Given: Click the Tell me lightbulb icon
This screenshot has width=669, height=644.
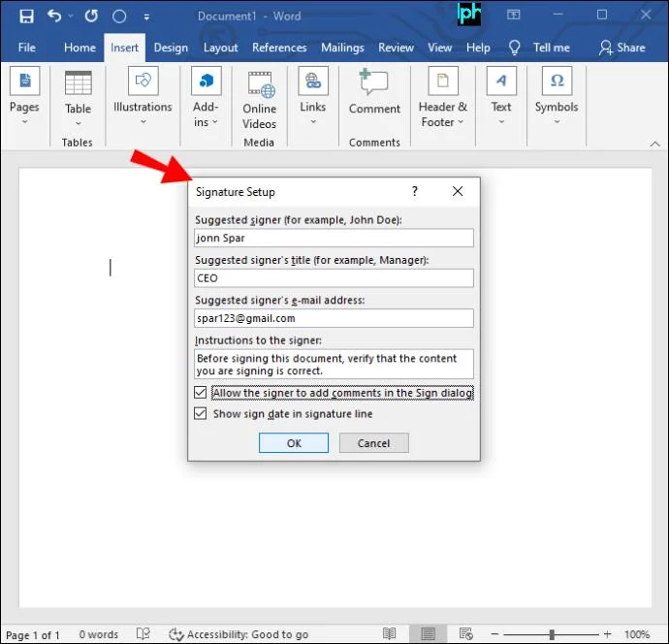Looking at the screenshot, I should 515,48.
